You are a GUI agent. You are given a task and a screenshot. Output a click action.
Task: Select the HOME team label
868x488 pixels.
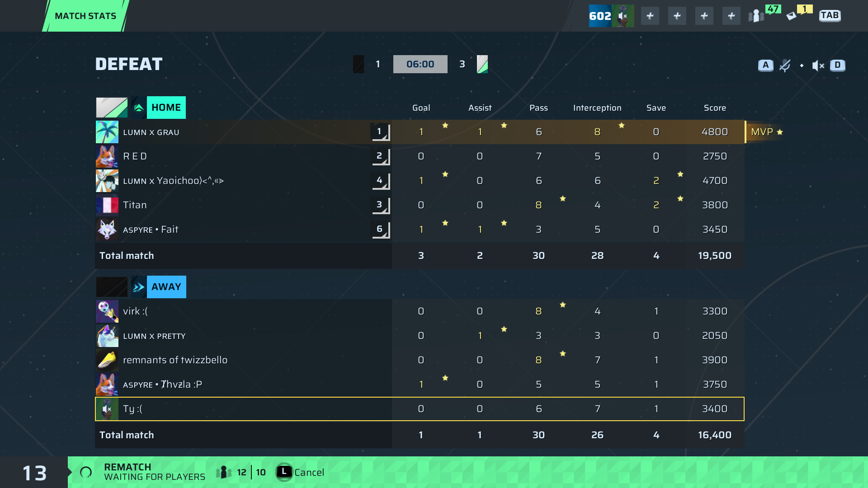pyautogui.click(x=166, y=108)
